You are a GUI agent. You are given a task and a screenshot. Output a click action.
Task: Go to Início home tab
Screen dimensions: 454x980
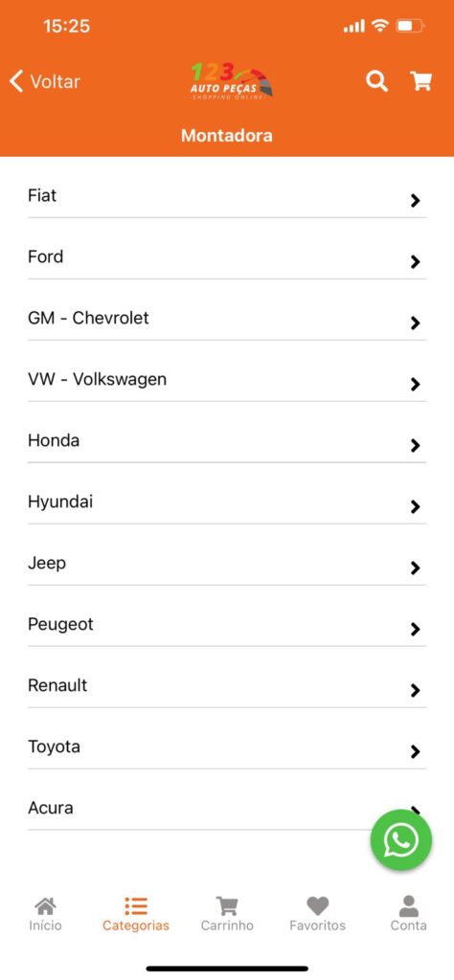pos(45,914)
